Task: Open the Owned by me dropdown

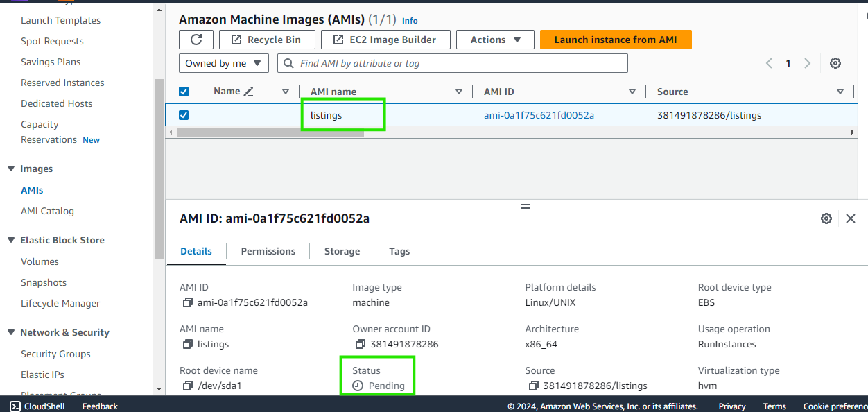Action: click(x=223, y=63)
